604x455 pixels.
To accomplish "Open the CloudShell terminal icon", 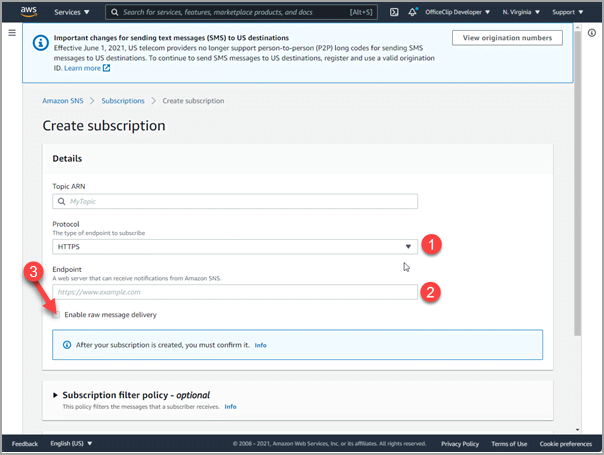I will click(x=394, y=12).
